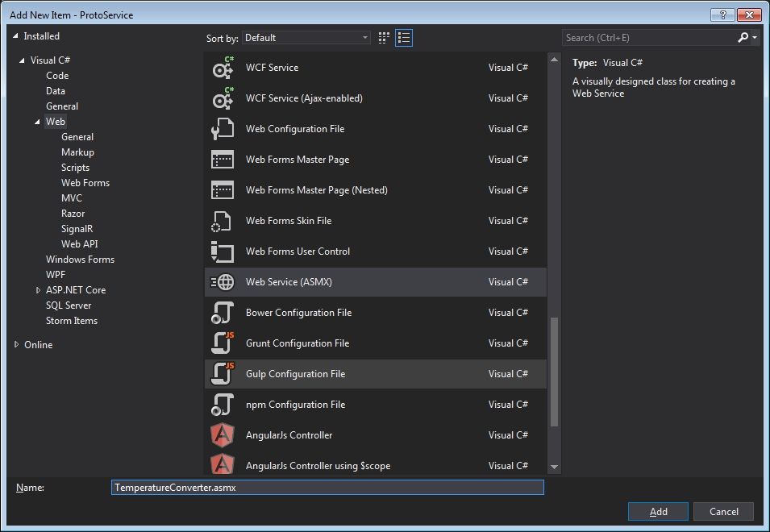Collapse the Web tree node
This screenshot has width=770, height=532.
[x=37, y=122]
